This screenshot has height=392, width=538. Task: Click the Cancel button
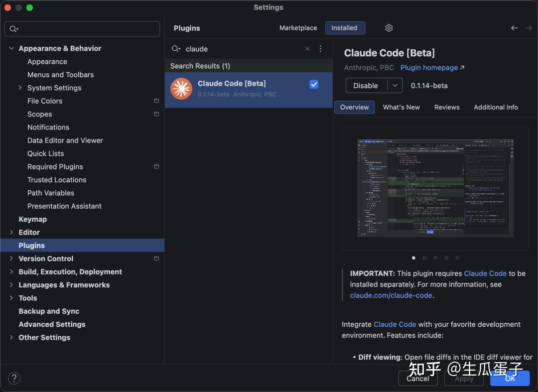[417, 378]
